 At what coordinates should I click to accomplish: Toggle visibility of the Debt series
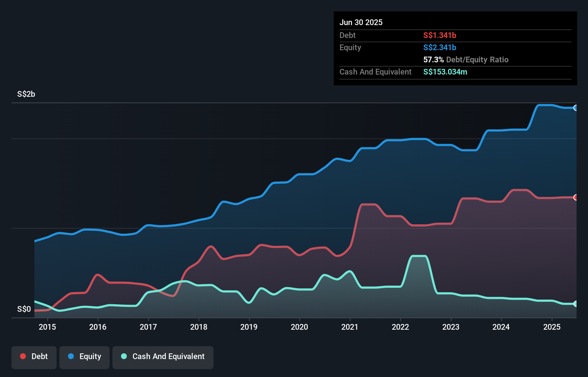(34, 356)
